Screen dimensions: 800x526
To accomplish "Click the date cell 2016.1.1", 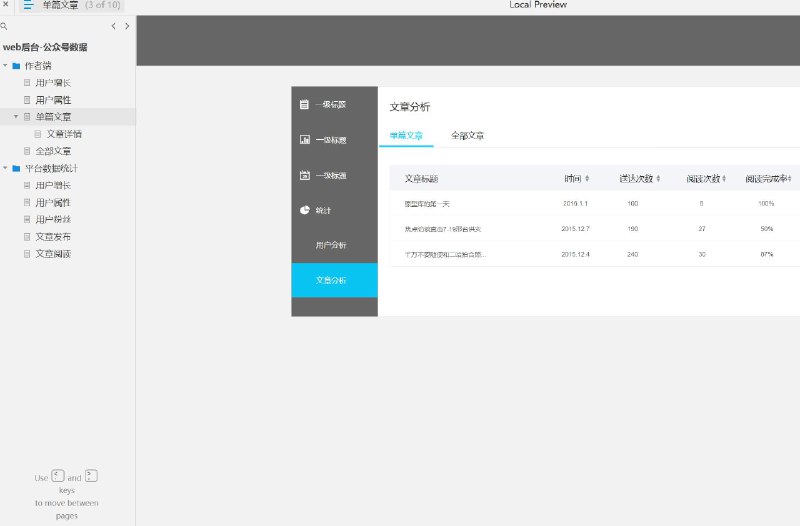I will pyautogui.click(x=576, y=204).
